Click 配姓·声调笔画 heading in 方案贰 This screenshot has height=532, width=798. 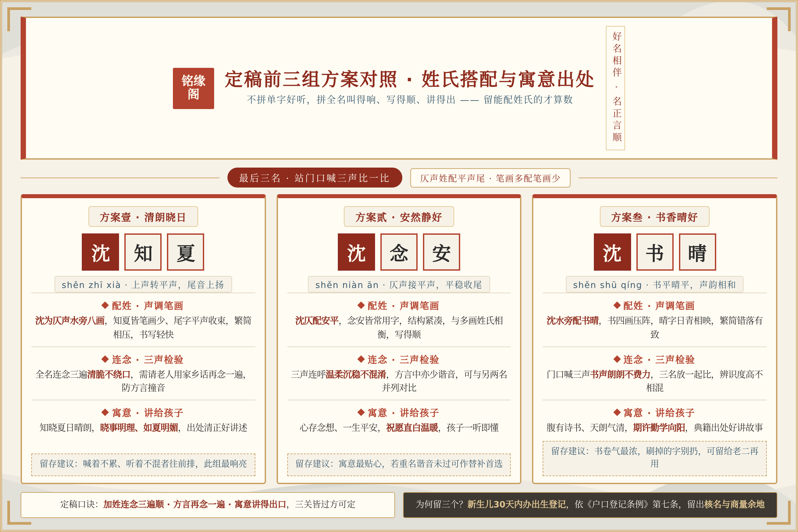[x=398, y=305]
